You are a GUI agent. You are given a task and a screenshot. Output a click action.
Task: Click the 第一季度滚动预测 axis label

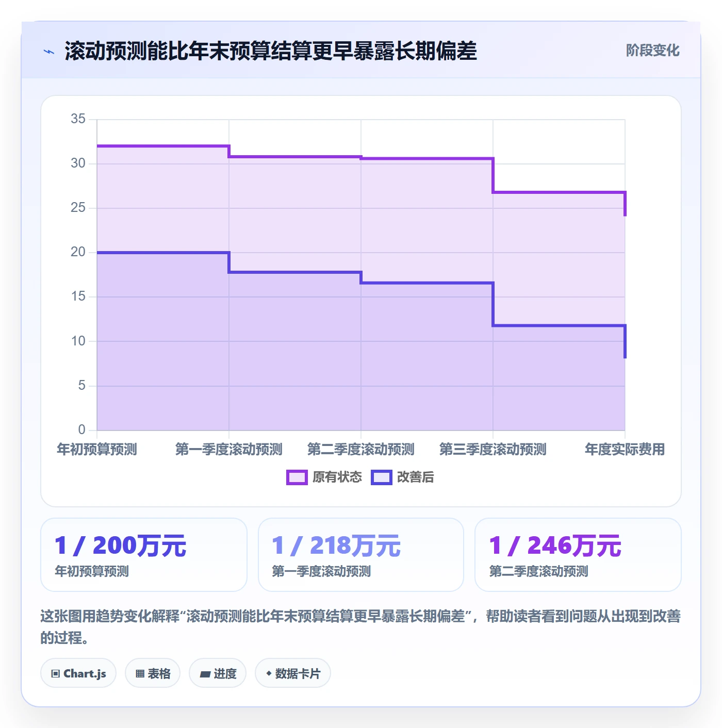point(229,450)
